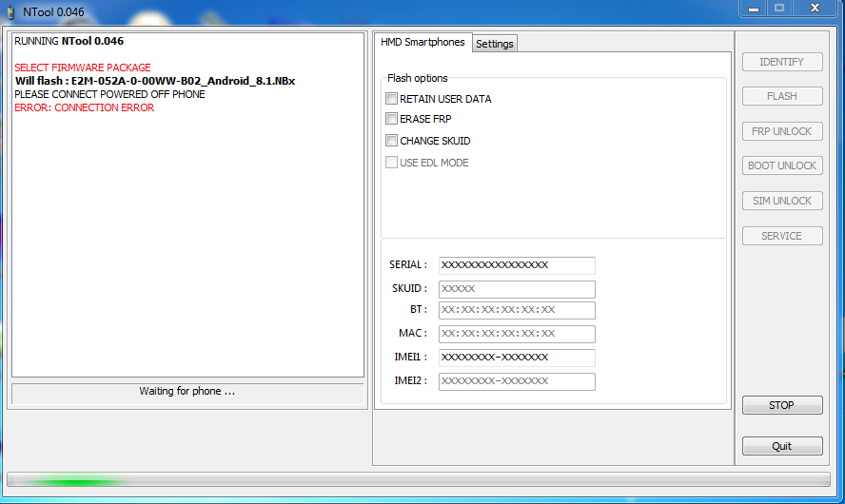Viewport: 845px width, 504px height.
Task: Choose the BOOT UNLOCK button
Action: point(782,165)
